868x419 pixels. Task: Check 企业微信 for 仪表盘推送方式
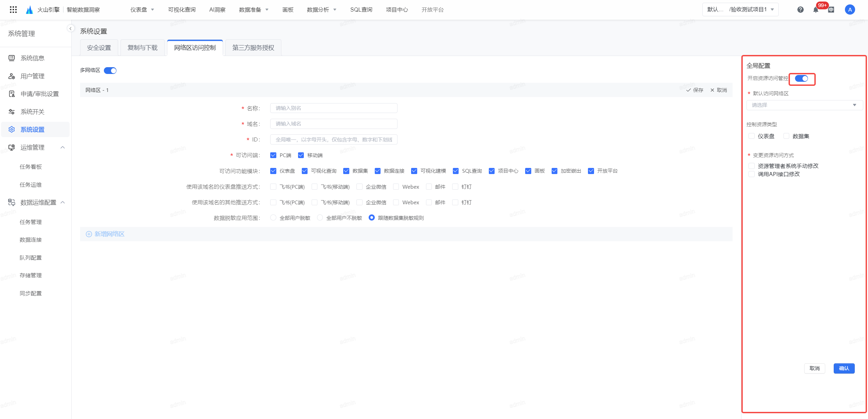pyautogui.click(x=359, y=187)
